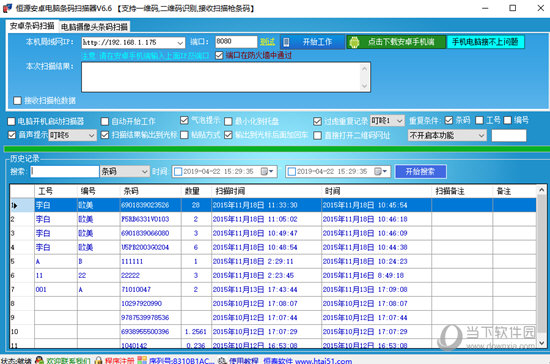Click the port number input field
Image resolution: width=550 pixels, height=364 pixels.
[236, 42]
